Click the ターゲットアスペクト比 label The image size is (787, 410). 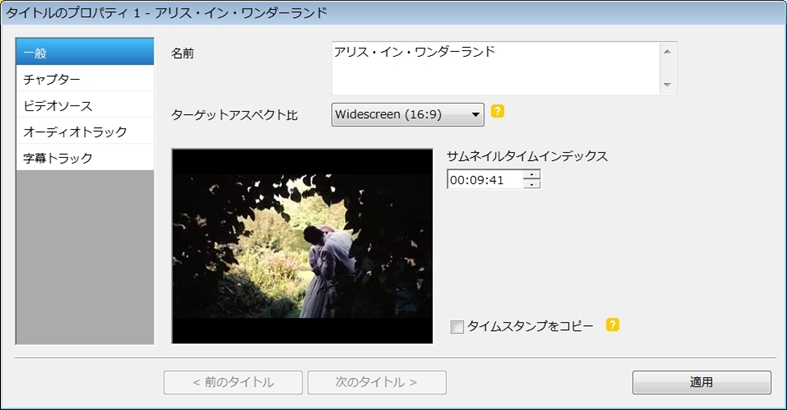[234, 115]
